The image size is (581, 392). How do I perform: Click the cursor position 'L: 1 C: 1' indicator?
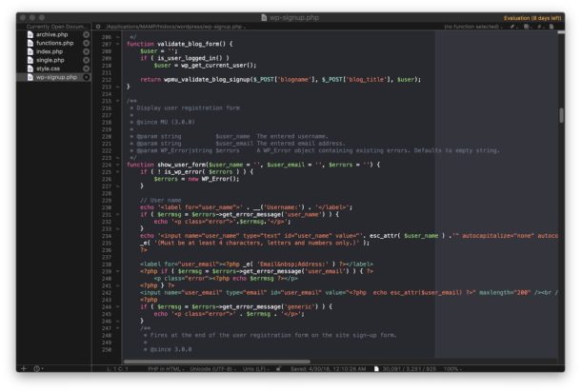point(117,369)
